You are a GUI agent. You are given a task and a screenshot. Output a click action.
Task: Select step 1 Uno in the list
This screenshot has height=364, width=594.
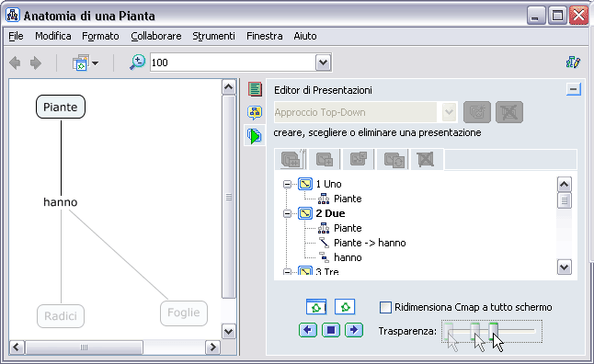[x=328, y=184]
